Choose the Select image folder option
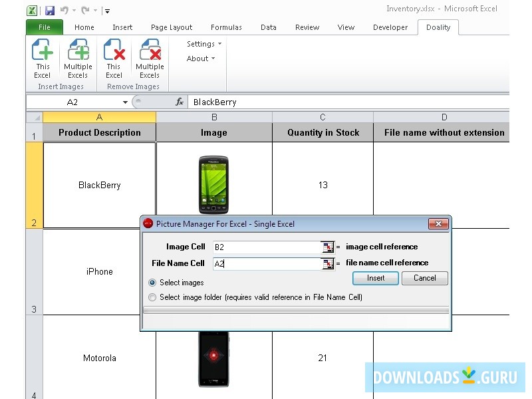The height and width of the screenshot is (399, 532). coord(151,297)
